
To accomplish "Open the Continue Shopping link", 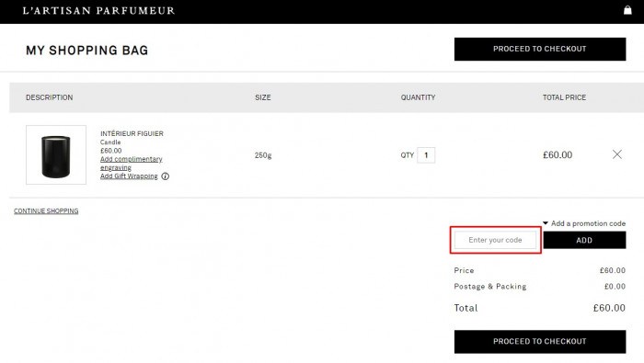I will [46, 210].
